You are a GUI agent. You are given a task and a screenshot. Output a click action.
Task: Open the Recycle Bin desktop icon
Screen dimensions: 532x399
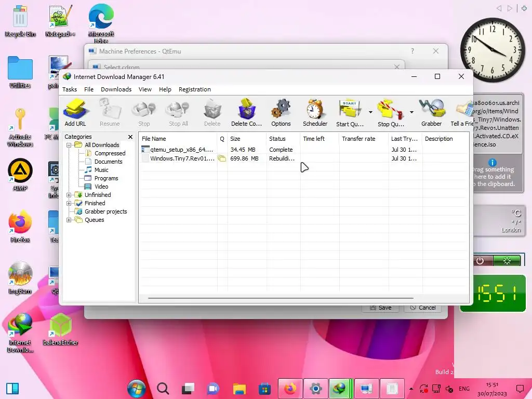(x=20, y=21)
